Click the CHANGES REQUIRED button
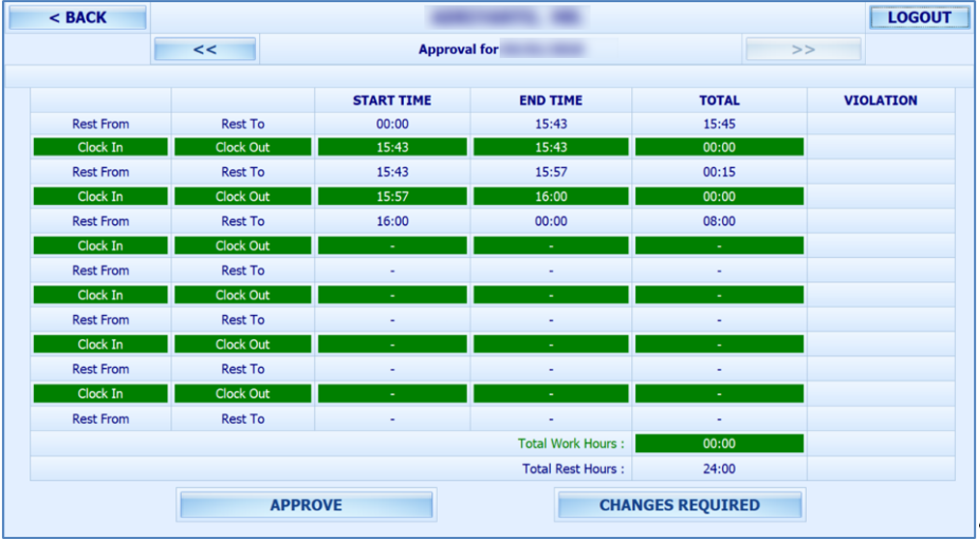980x539 pixels. click(x=679, y=504)
